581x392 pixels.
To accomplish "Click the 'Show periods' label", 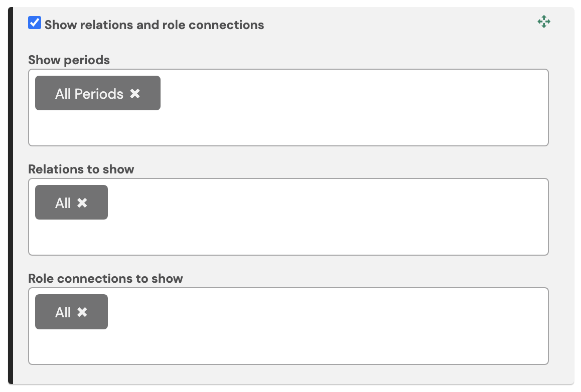I will [68, 60].
